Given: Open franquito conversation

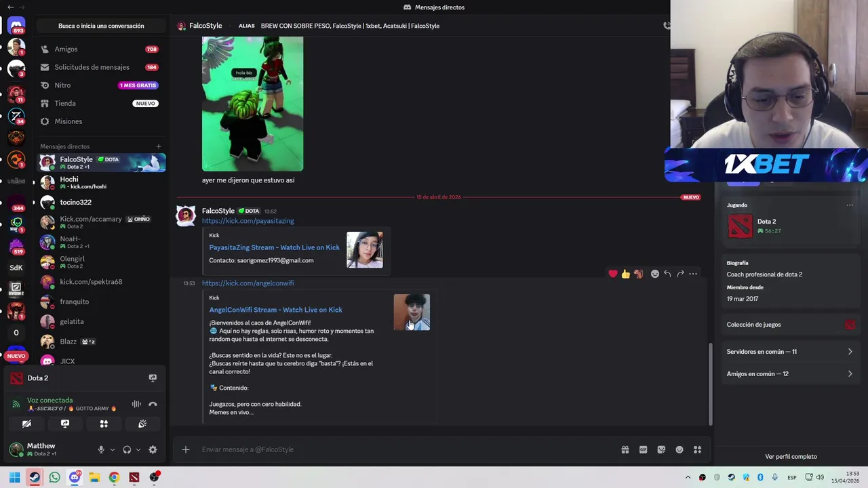Looking at the screenshot, I should point(101,302).
